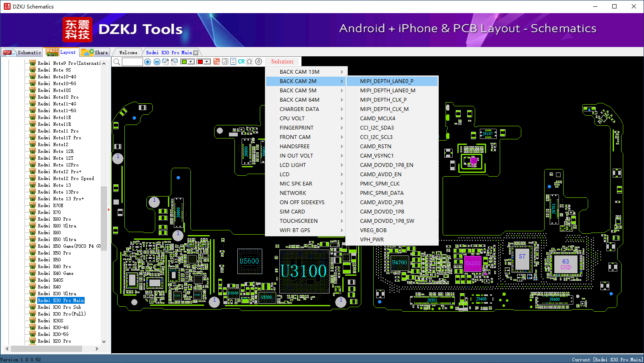Click the zoom out minus icon
This screenshot has width=644, height=363.
tap(157, 62)
